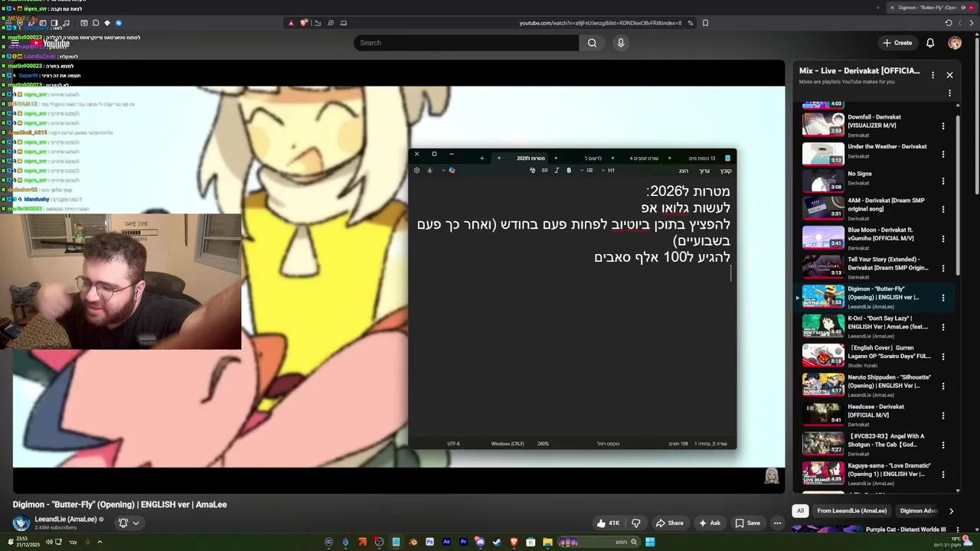Open File Explorer from taskbar
The height and width of the screenshot is (551, 980).
547,542
